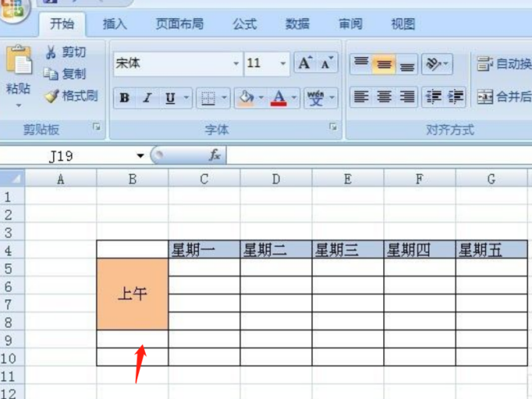Apply red font color with A icon
The height and width of the screenshot is (399, 532).
point(278,98)
